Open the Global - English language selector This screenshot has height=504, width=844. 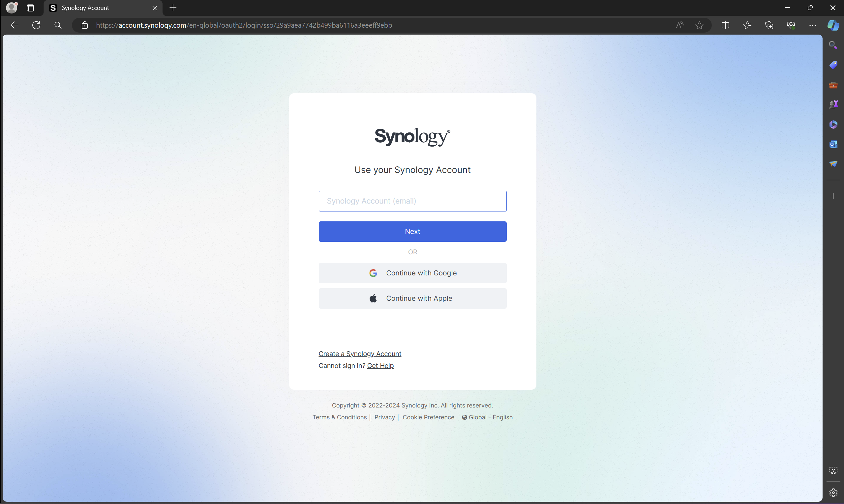487,417
